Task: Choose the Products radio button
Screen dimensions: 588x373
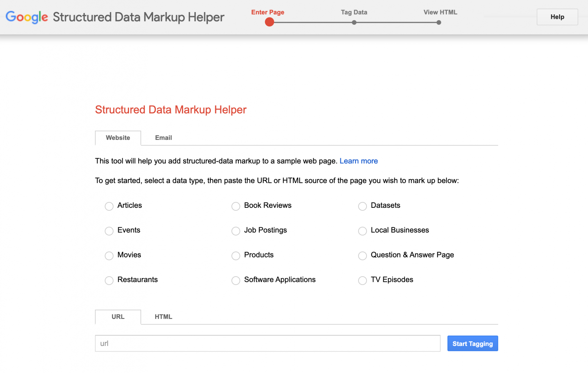Action: point(235,256)
